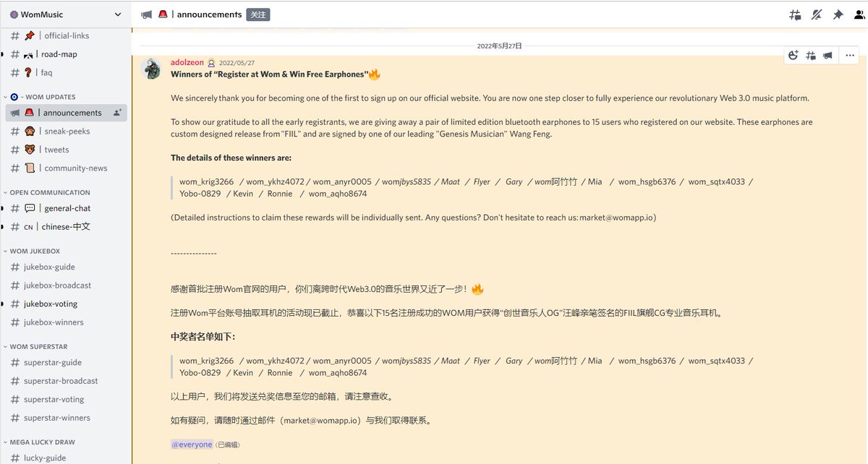
Task: Show the member list
Action: (859, 14)
